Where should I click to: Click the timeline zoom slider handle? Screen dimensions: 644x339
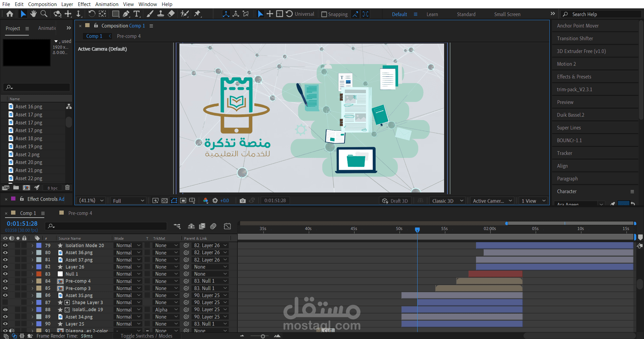[263, 336]
